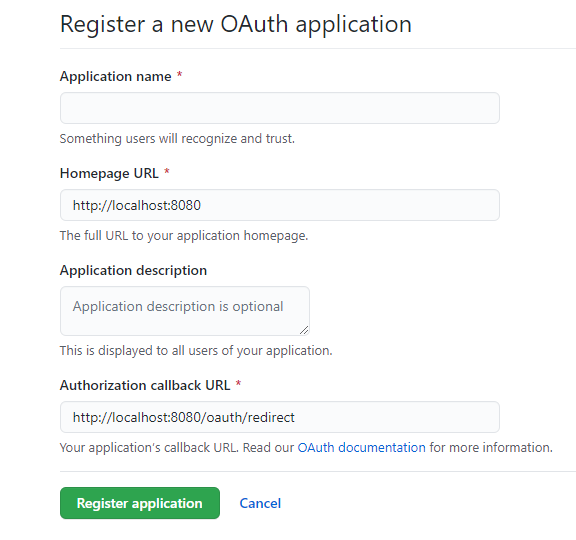Click the 'Something users will recognize' hint text
This screenshot has height=540, width=576.
click(177, 139)
